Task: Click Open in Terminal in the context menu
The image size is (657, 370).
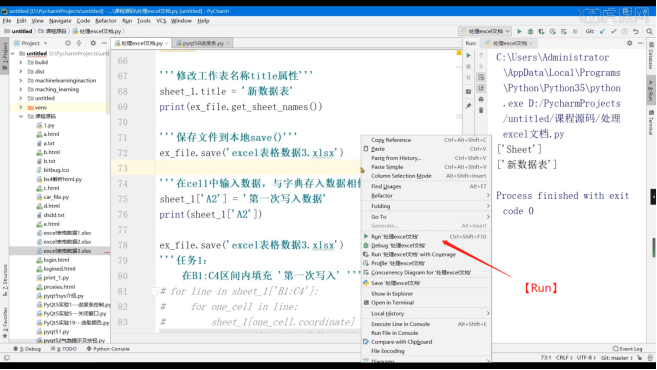Action: 427,303
